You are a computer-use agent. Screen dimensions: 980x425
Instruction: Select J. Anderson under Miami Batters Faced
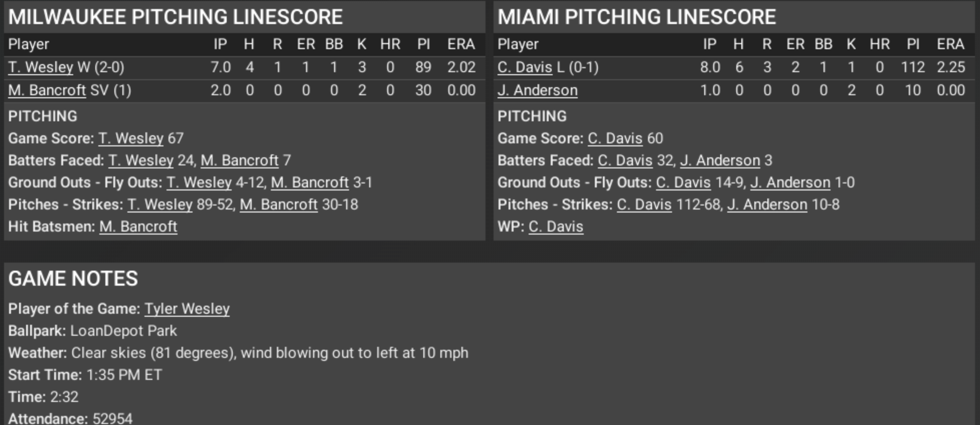coord(720,160)
